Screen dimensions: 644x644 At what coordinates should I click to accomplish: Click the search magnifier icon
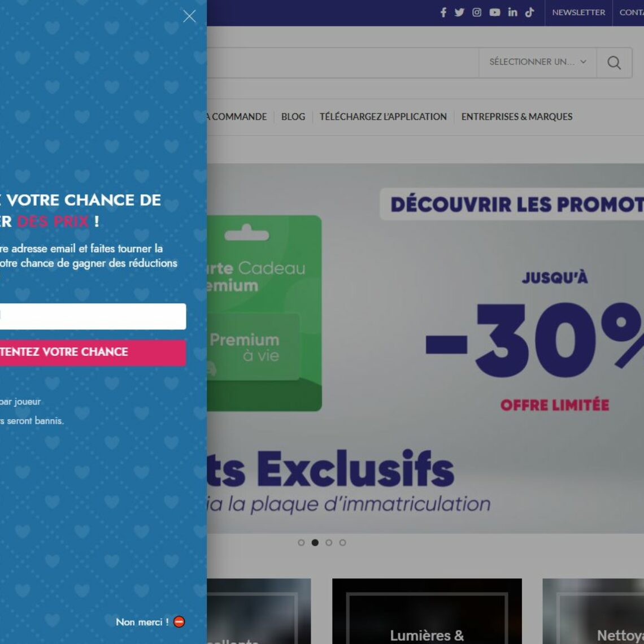point(614,63)
